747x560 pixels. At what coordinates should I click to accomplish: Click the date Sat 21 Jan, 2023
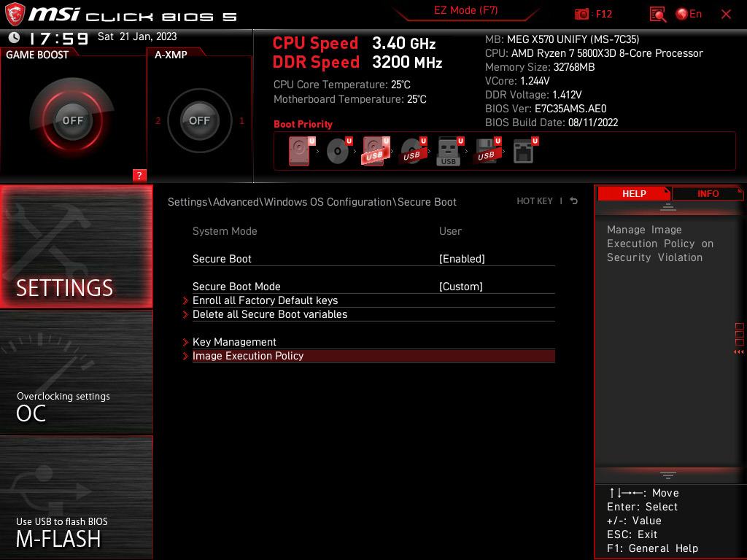tap(137, 36)
